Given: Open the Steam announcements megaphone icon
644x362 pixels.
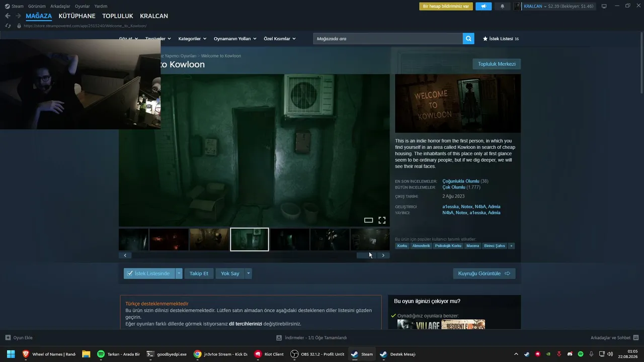Looking at the screenshot, I should click(x=484, y=7).
